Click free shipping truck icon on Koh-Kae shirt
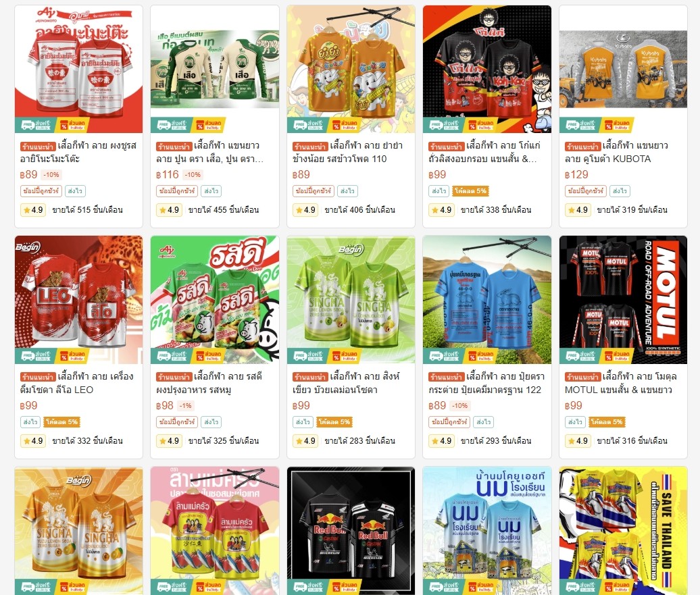The width and height of the screenshot is (700, 595). 436,125
